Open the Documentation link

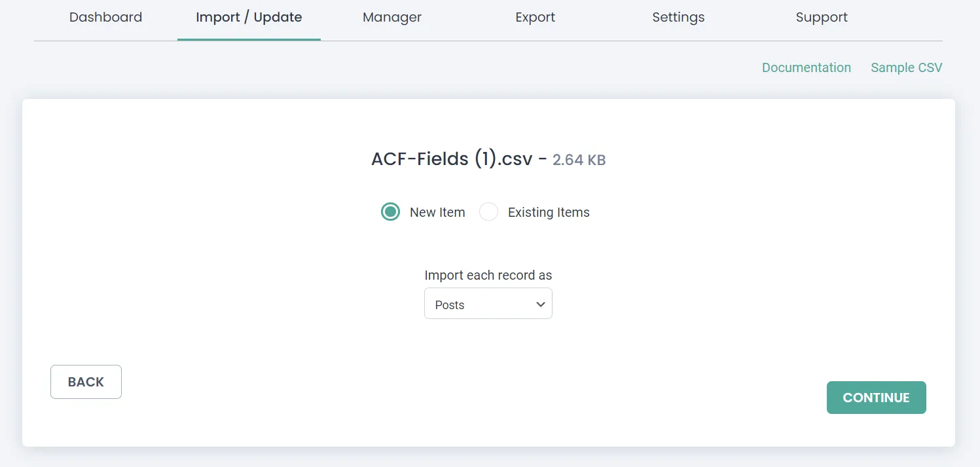pyautogui.click(x=806, y=67)
